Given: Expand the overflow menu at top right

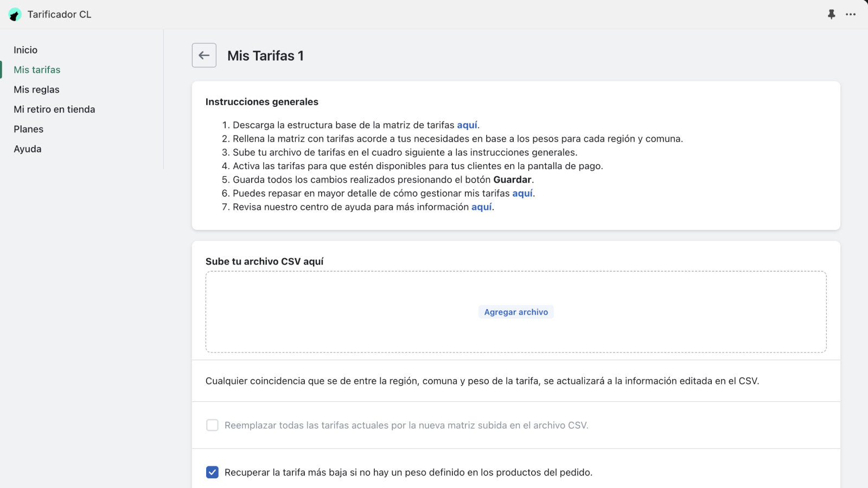Looking at the screenshot, I should (851, 15).
